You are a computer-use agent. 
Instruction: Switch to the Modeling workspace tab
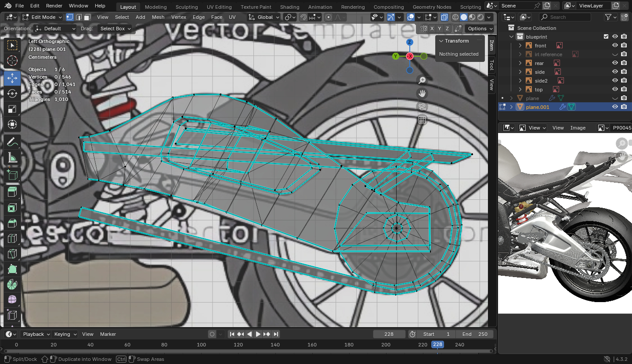(x=155, y=7)
